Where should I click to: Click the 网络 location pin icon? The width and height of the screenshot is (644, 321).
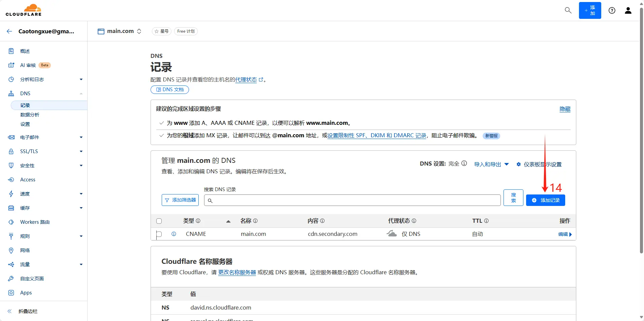pos(11,250)
